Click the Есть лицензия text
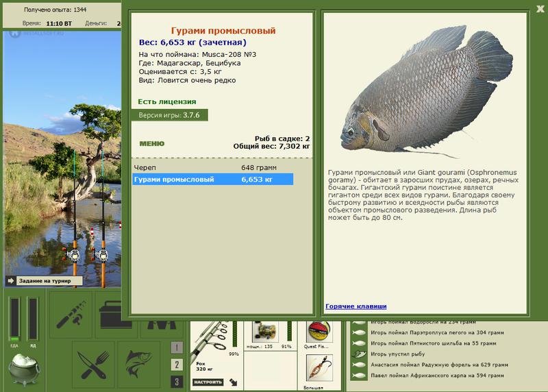The width and height of the screenshot is (548, 392). 167,101
